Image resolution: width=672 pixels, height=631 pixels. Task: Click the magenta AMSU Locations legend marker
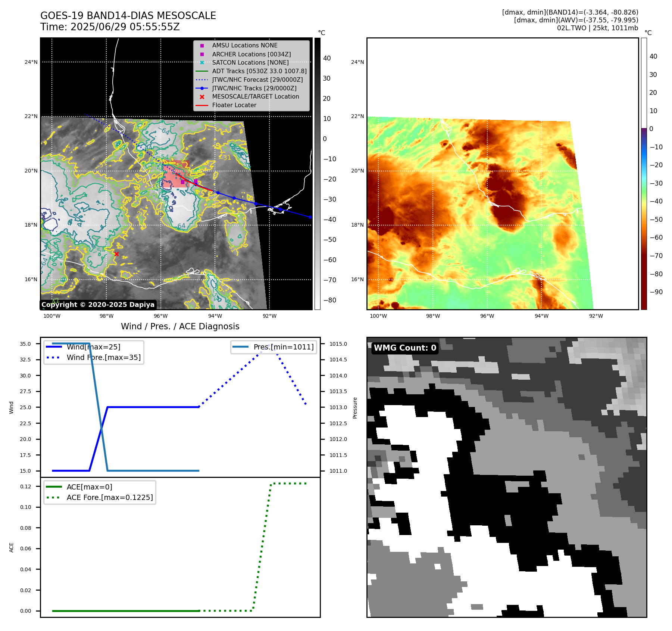[x=202, y=46]
